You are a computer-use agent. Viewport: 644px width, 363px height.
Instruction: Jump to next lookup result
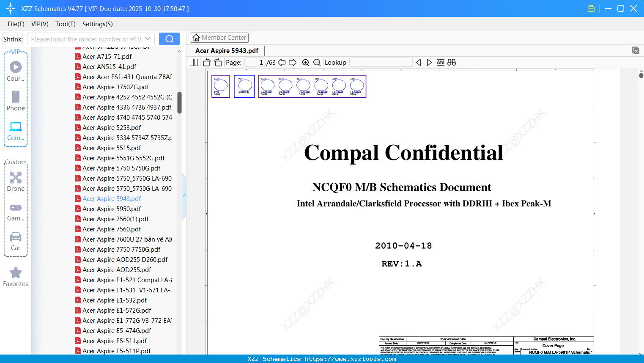pos(429,63)
